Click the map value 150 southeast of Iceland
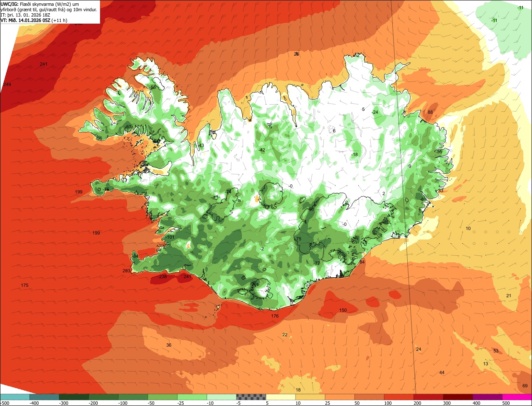Image resolution: width=532 pixels, height=406 pixels. [343, 310]
